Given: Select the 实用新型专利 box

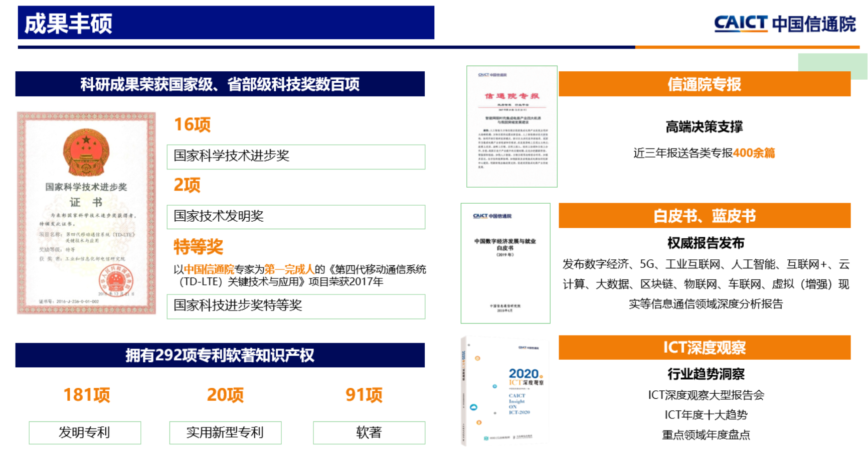Looking at the screenshot, I should point(226,432).
